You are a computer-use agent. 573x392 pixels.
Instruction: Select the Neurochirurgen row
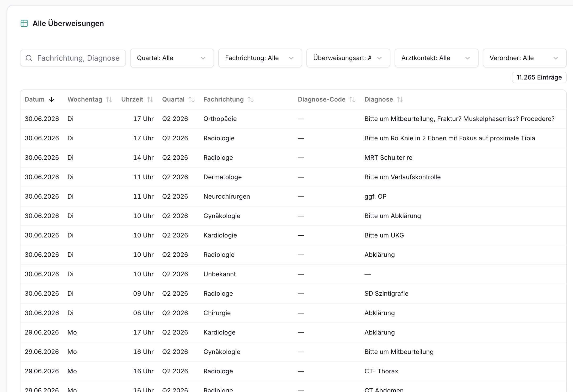293,197
